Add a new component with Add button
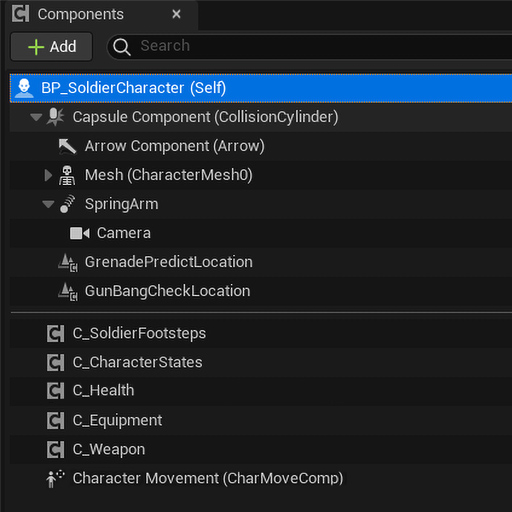512x512 pixels. click(x=52, y=47)
